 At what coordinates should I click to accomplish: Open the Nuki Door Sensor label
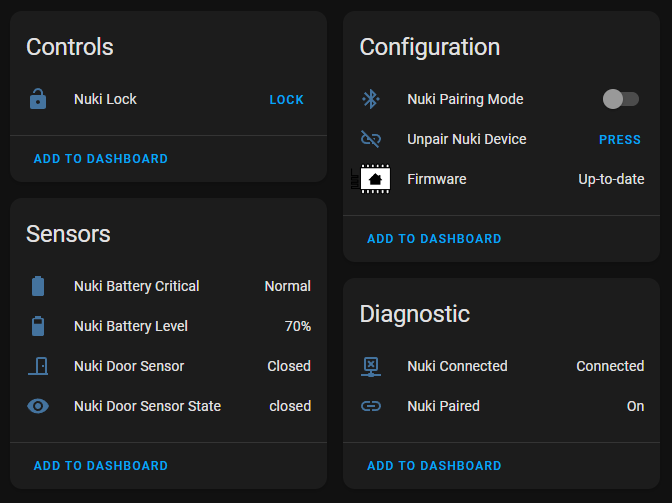coord(129,366)
